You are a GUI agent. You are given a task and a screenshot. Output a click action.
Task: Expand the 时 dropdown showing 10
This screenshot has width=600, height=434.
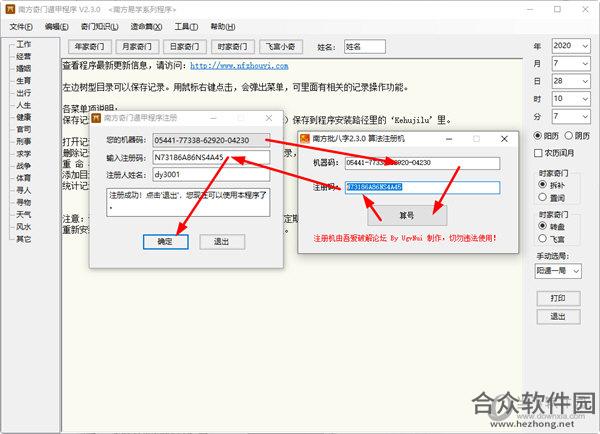pyautogui.click(x=571, y=99)
